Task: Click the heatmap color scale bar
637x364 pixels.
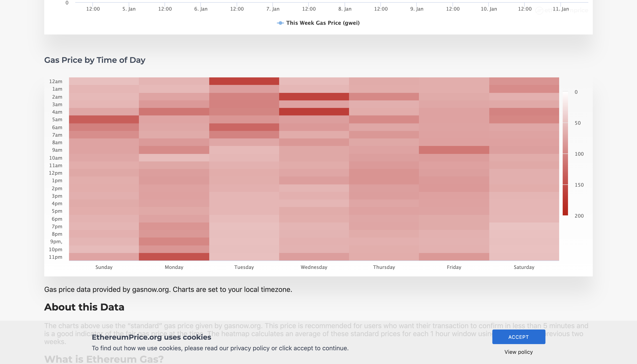Action: [565, 153]
